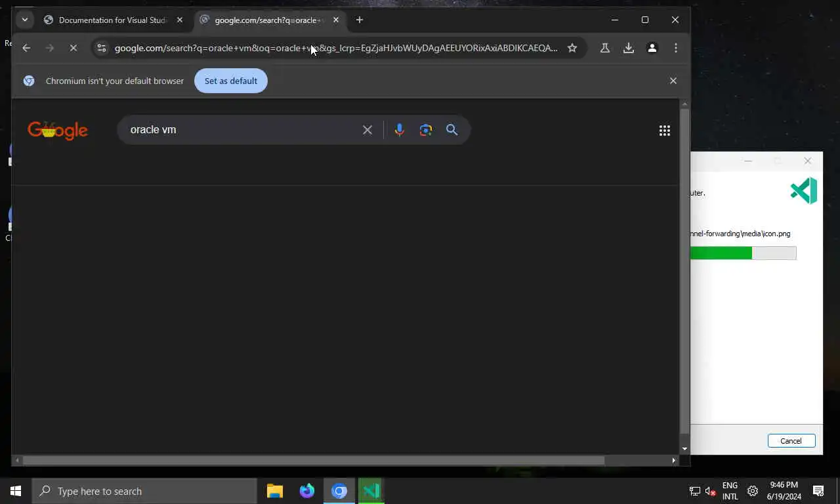Select the google.com/search tab
The height and width of the screenshot is (504, 840).
click(270, 20)
